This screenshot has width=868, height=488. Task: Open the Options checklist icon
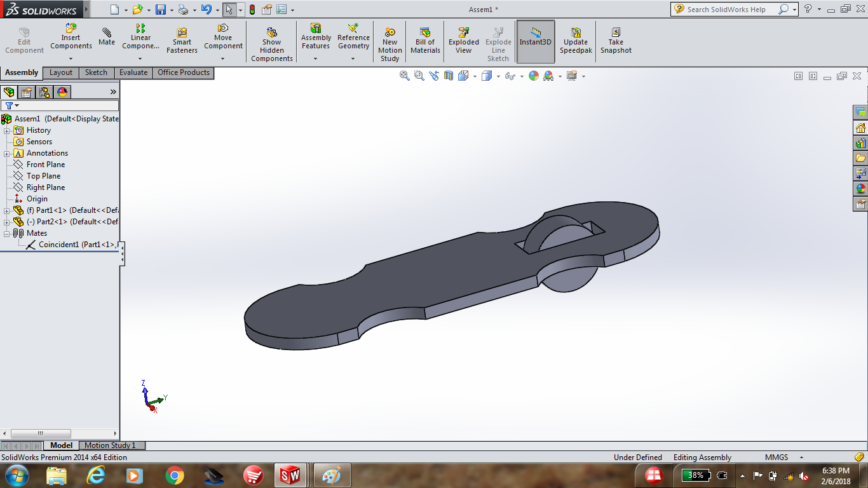(x=281, y=10)
